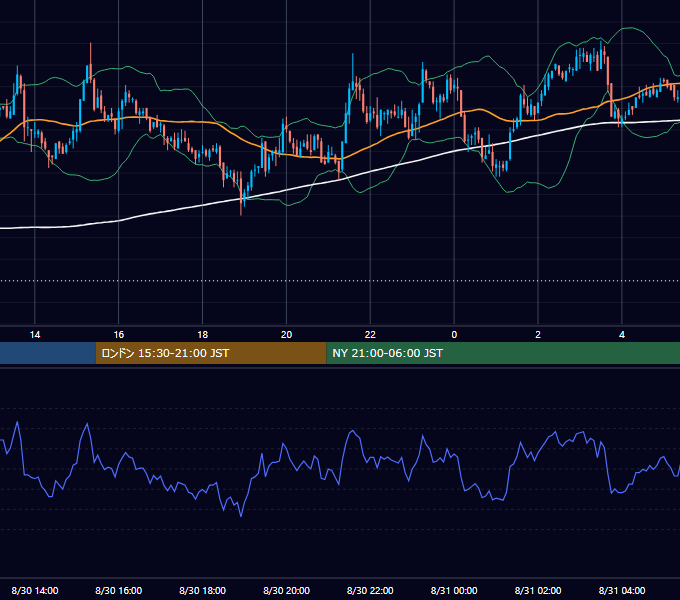Click the 22 hour axis label
Viewport: 680px width, 600px height.
(370, 335)
